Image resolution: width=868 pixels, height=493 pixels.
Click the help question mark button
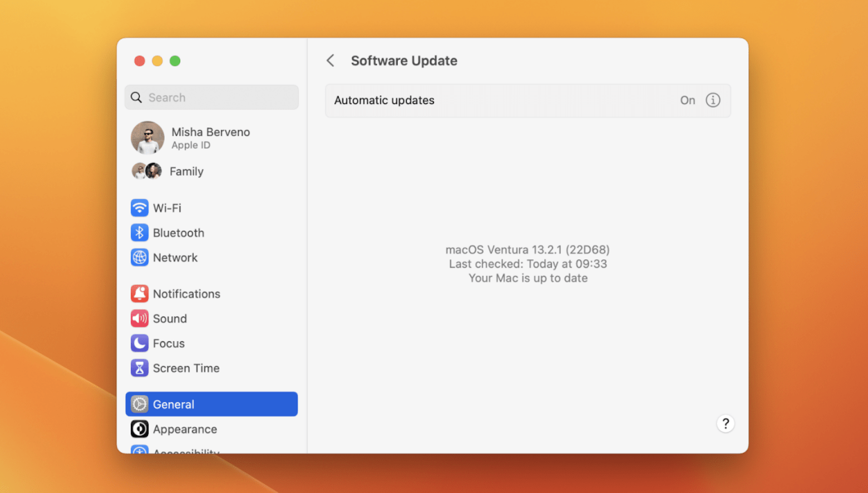[x=726, y=423]
